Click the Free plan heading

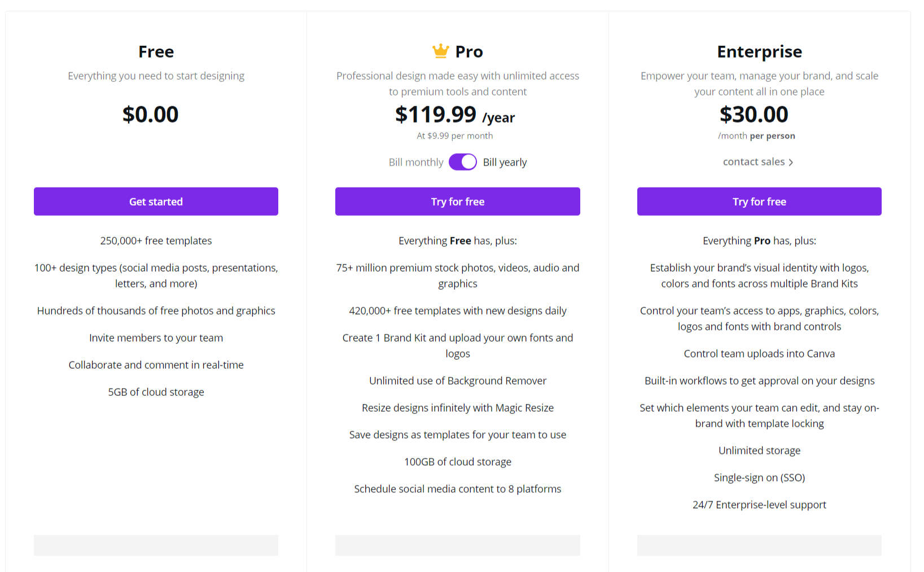point(156,51)
